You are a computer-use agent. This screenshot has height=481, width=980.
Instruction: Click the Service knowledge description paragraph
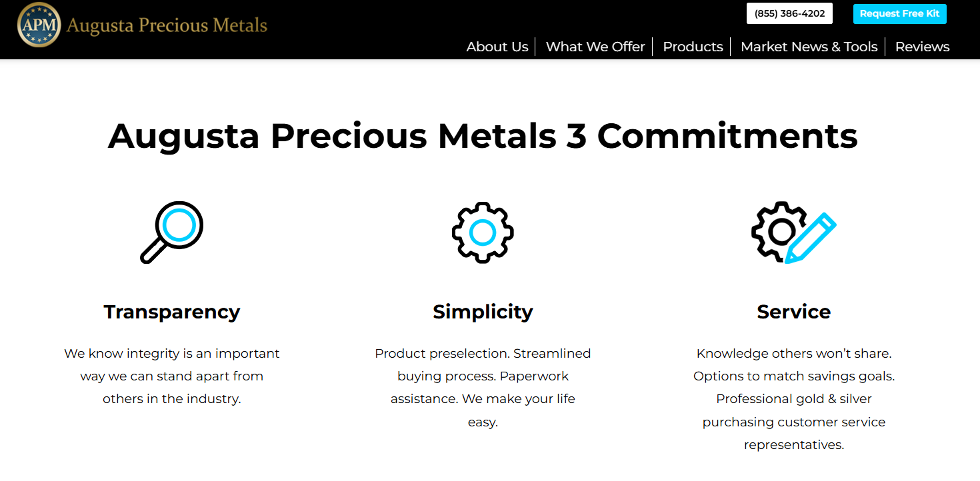pyautogui.click(x=793, y=399)
